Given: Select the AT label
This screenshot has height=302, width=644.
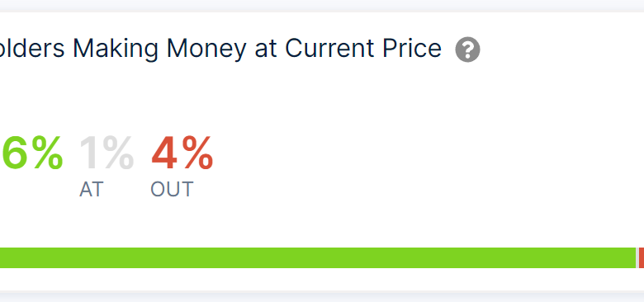Looking at the screenshot, I should [x=91, y=190].
